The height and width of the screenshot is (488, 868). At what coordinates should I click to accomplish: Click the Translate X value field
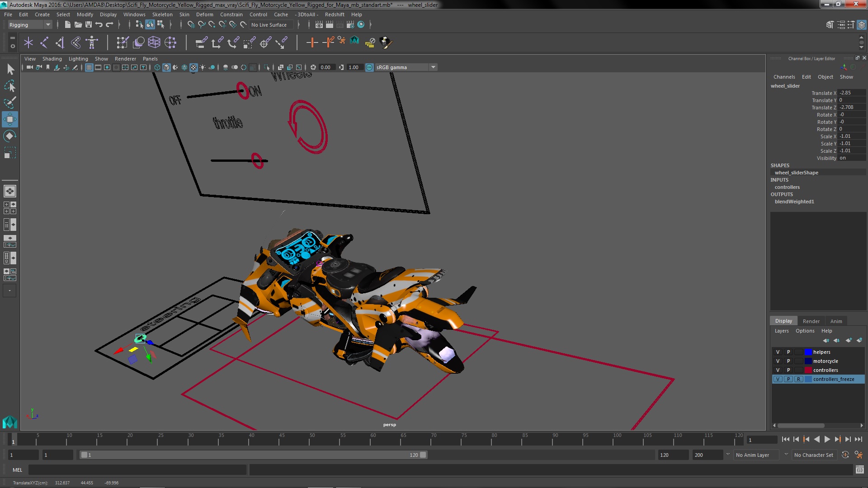coord(852,93)
